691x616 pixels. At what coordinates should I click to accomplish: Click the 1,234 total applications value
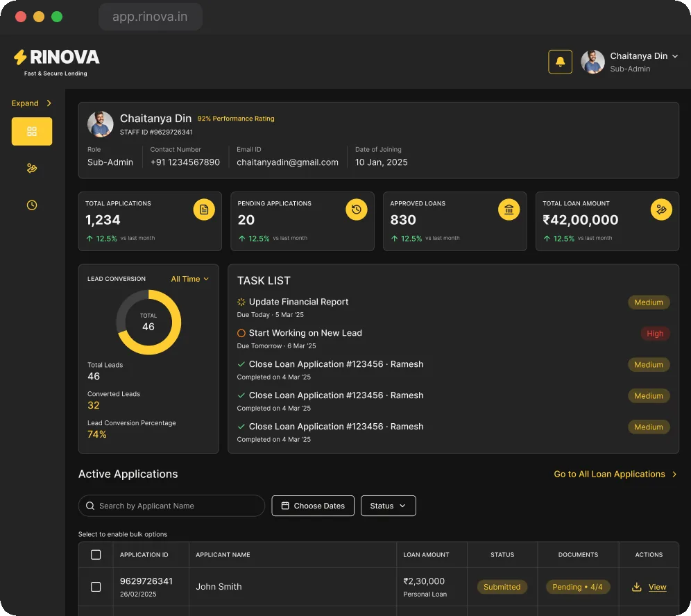(103, 220)
